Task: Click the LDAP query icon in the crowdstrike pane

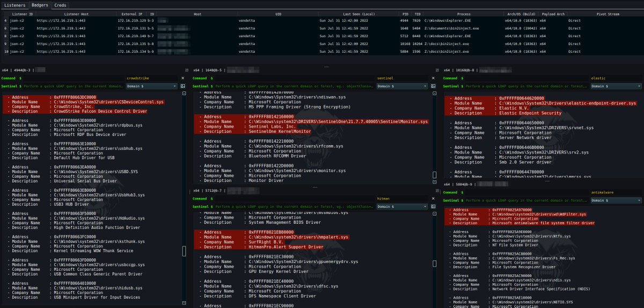Action: [184, 86]
